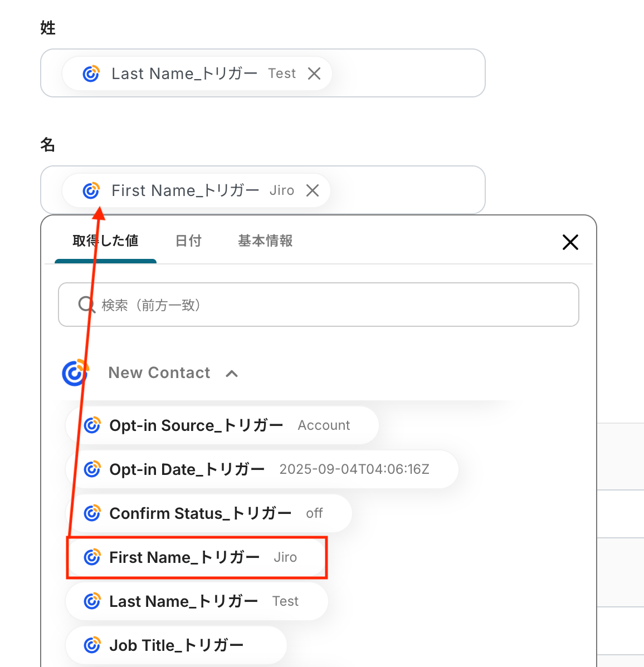Viewport: 644px width, 667px height.
Task: Switch to the 基本情報 tab
Action: click(265, 241)
